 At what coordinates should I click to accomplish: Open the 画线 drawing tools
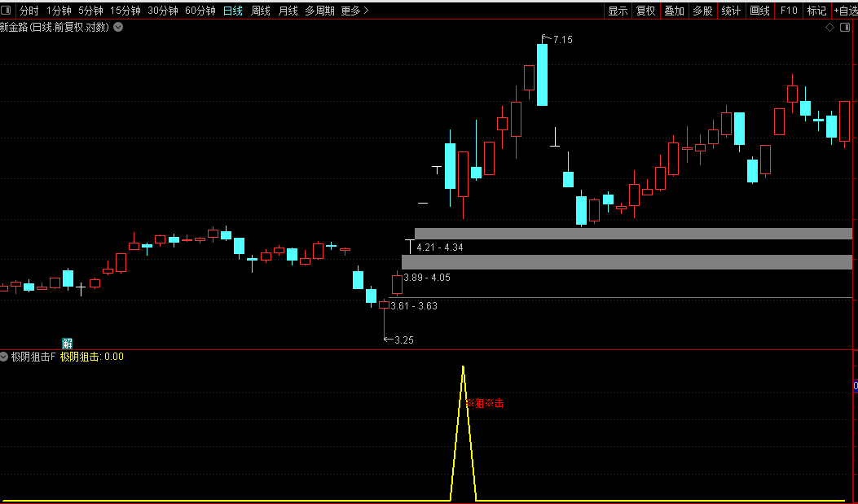759,11
